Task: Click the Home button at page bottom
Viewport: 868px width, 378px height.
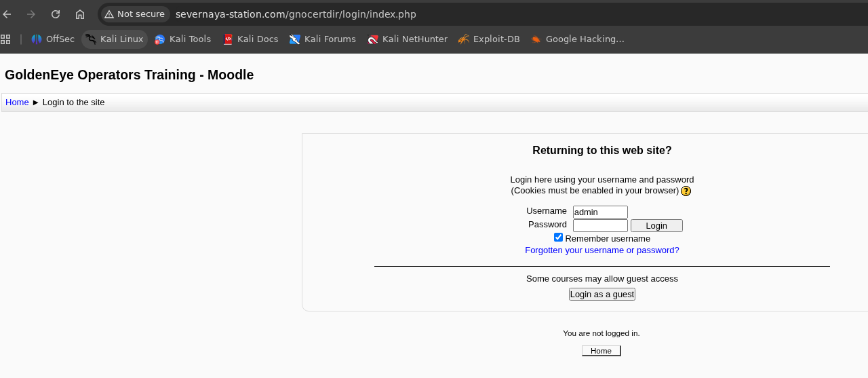Action: pos(601,351)
